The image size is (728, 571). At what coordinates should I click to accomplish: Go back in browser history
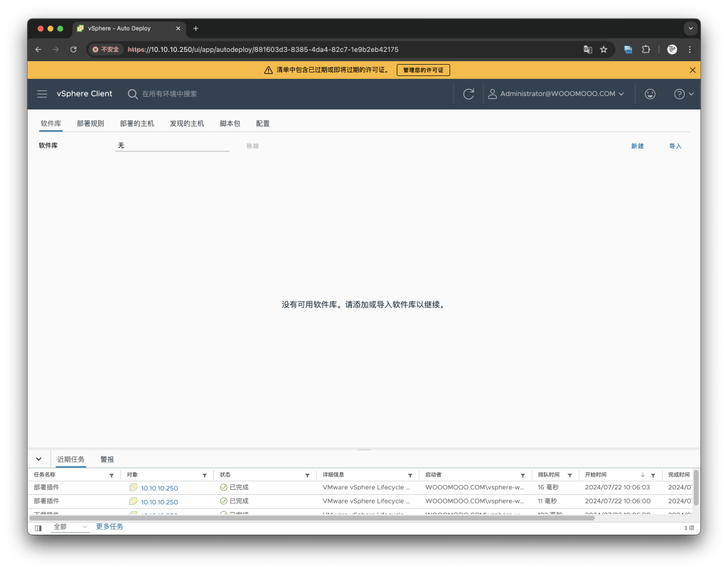38,49
